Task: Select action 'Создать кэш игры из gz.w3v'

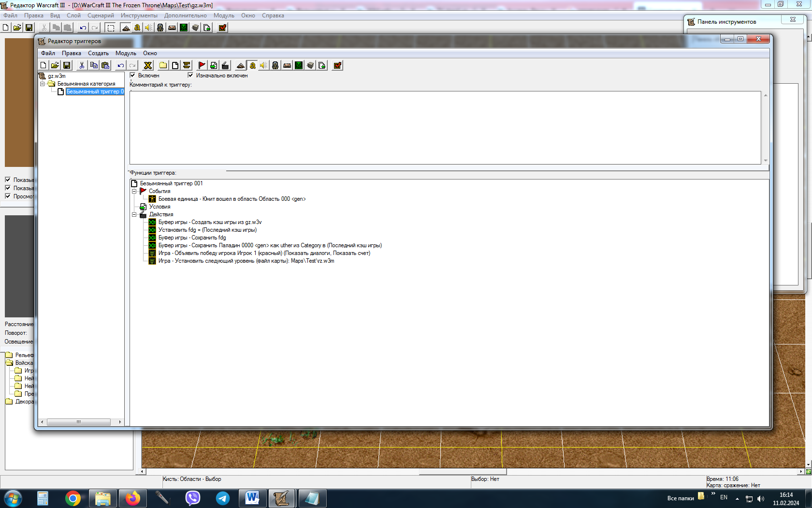Action: (x=210, y=222)
